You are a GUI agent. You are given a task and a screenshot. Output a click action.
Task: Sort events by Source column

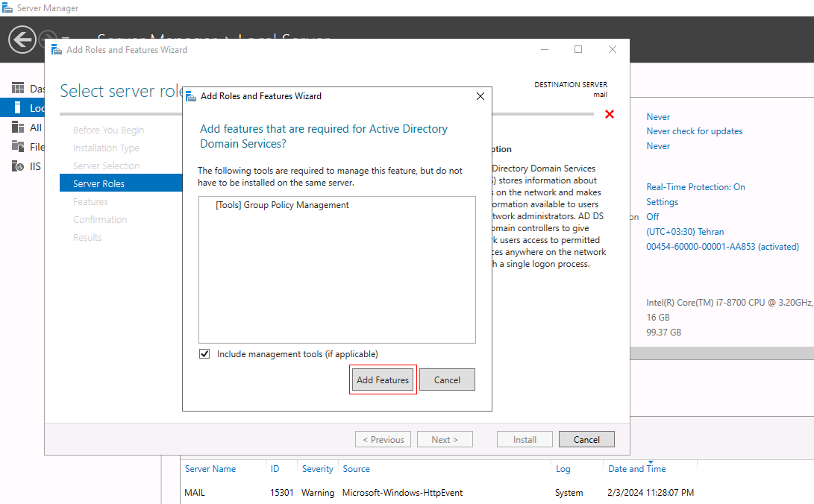pyautogui.click(x=356, y=469)
